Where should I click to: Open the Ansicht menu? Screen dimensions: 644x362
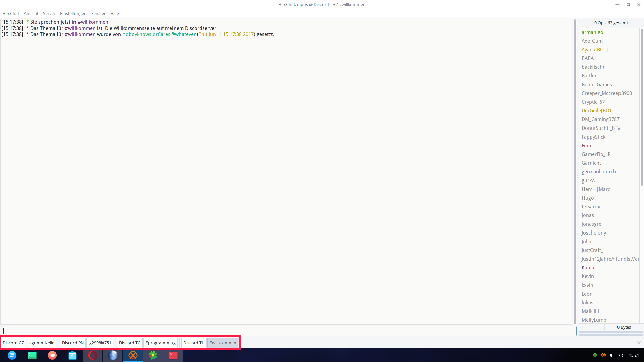[31, 14]
